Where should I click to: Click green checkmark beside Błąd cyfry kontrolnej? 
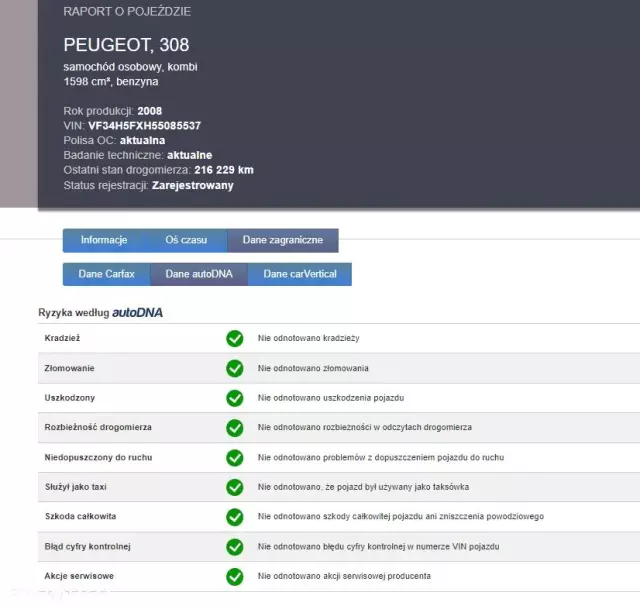[x=235, y=547]
